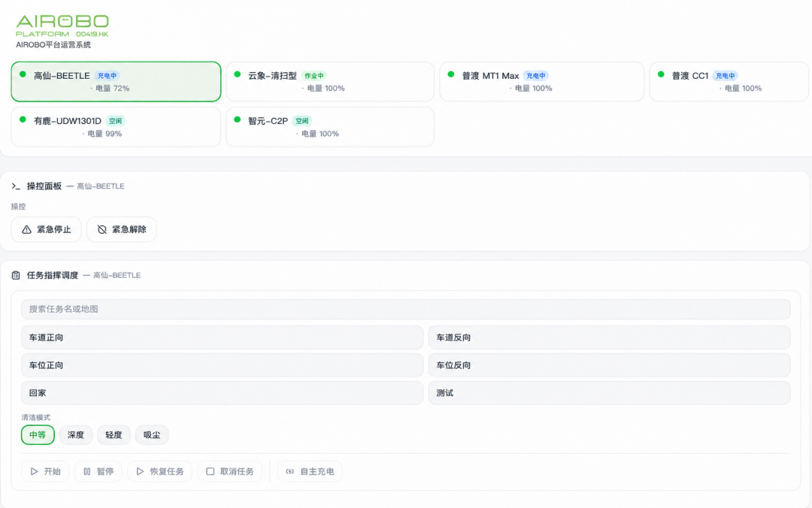Click the 自主充电 auto charge button
Image resolution: width=812 pixels, height=508 pixels.
click(x=311, y=471)
